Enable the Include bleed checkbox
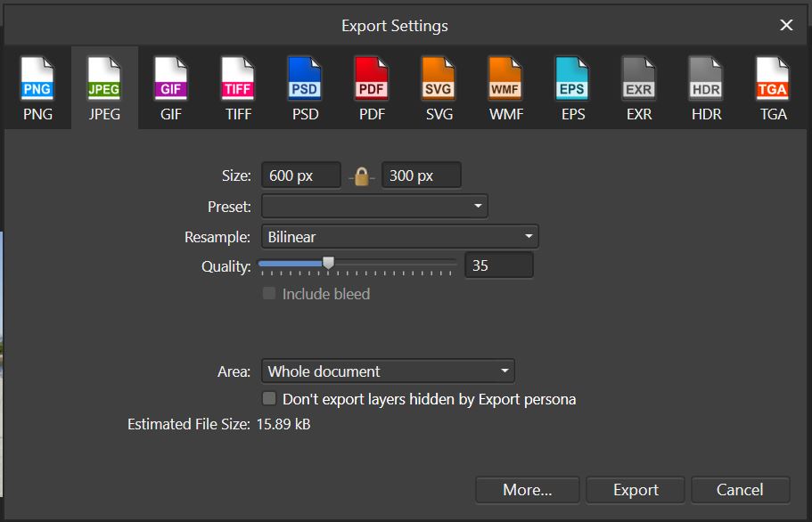 [x=269, y=293]
